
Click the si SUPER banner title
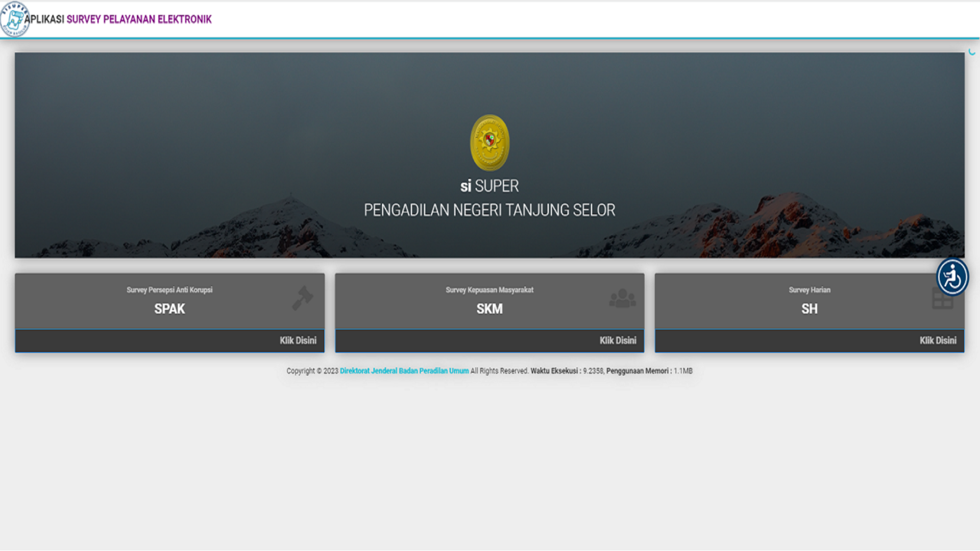(489, 186)
